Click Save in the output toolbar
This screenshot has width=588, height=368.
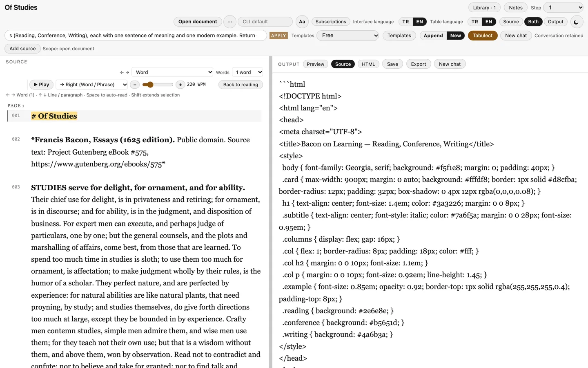pos(392,64)
